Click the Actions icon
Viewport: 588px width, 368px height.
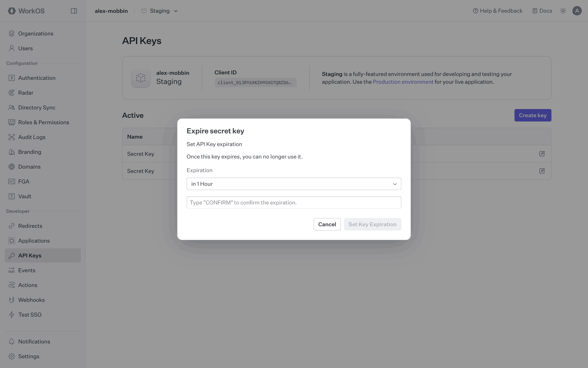tap(12, 285)
